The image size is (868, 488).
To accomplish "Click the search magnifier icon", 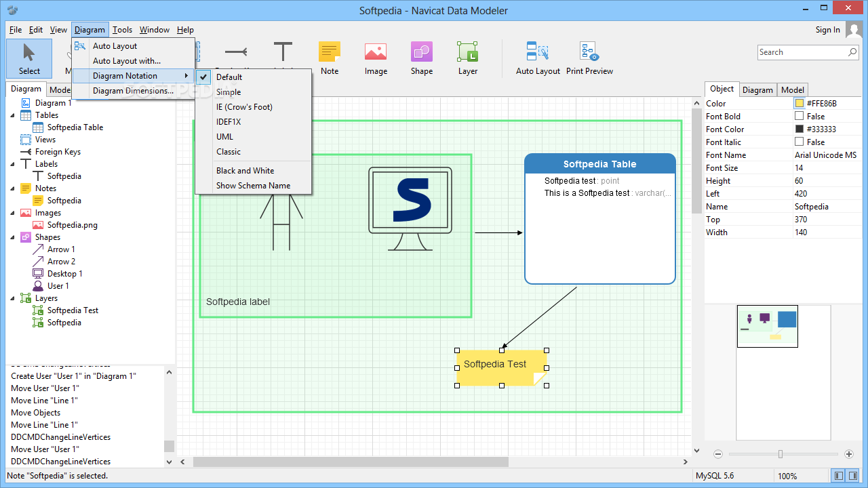I will click(x=853, y=52).
